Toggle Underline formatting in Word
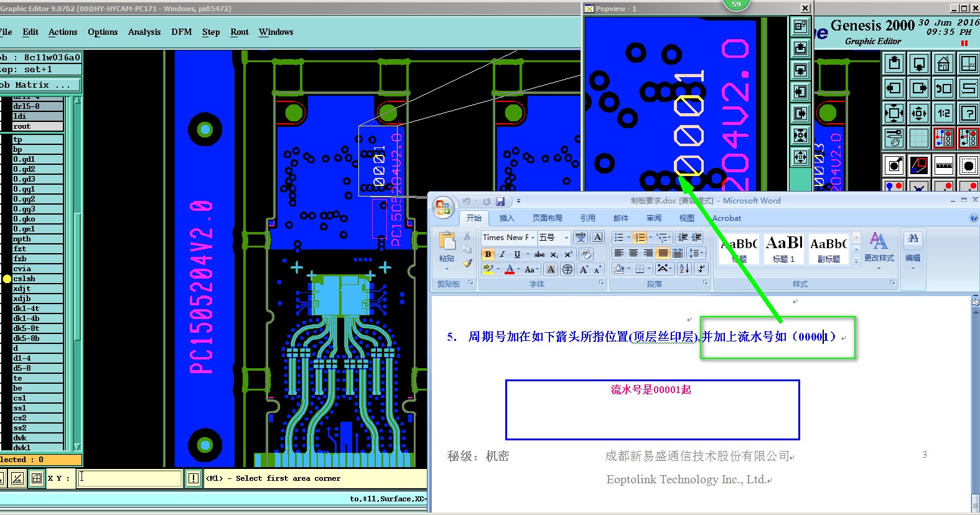This screenshot has height=515, width=980. click(517, 254)
